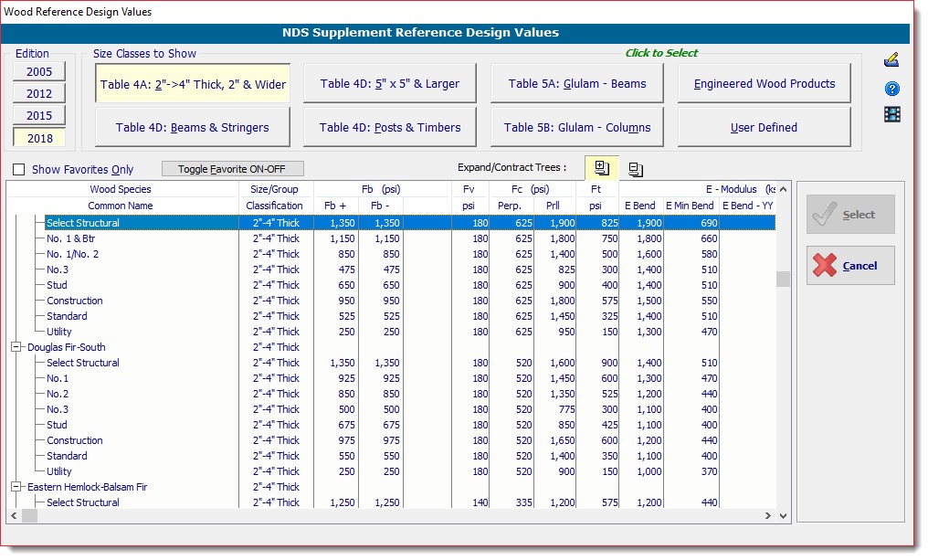Click the pencil edit icon at top right

[891, 61]
